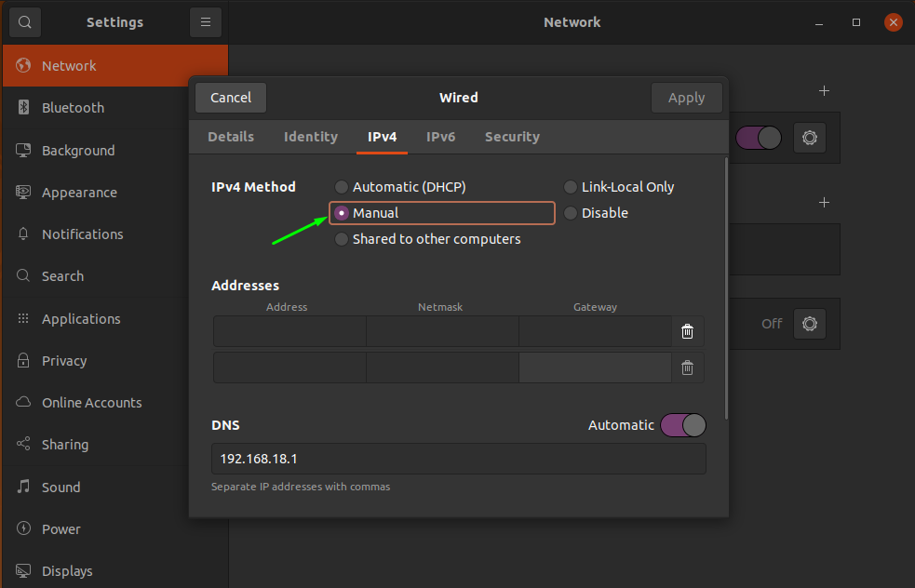
Task: Open Power settings
Action: (x=115, y=529)
